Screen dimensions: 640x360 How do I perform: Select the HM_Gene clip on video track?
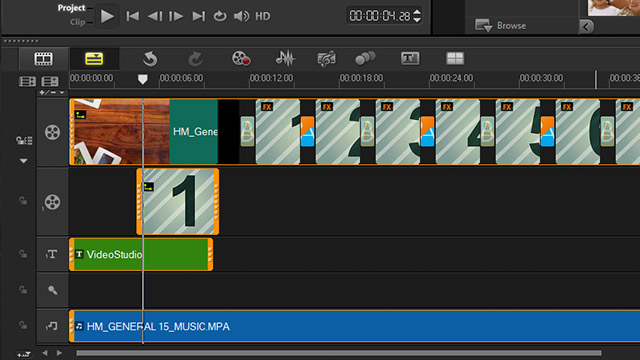point(193,132)
